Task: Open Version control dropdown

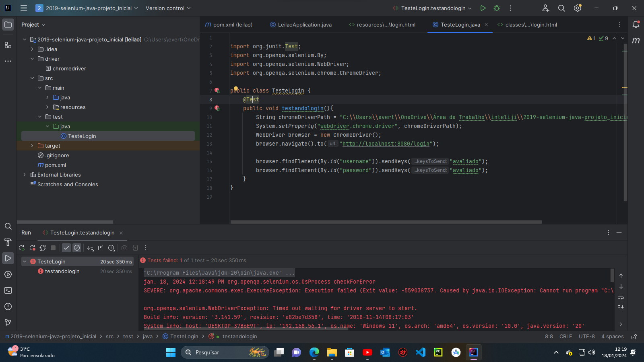Action: [x=168, y=8]
